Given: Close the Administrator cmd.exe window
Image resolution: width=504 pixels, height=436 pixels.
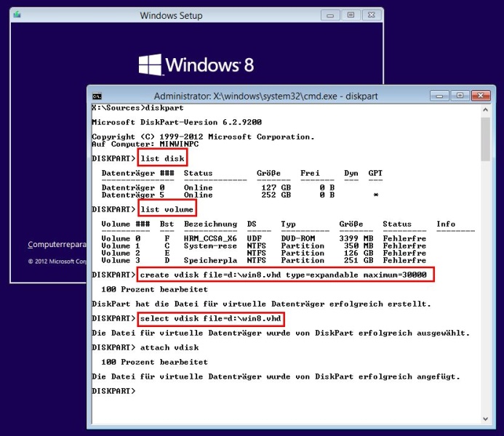Looking at the screenshot, I should (481, 96).
